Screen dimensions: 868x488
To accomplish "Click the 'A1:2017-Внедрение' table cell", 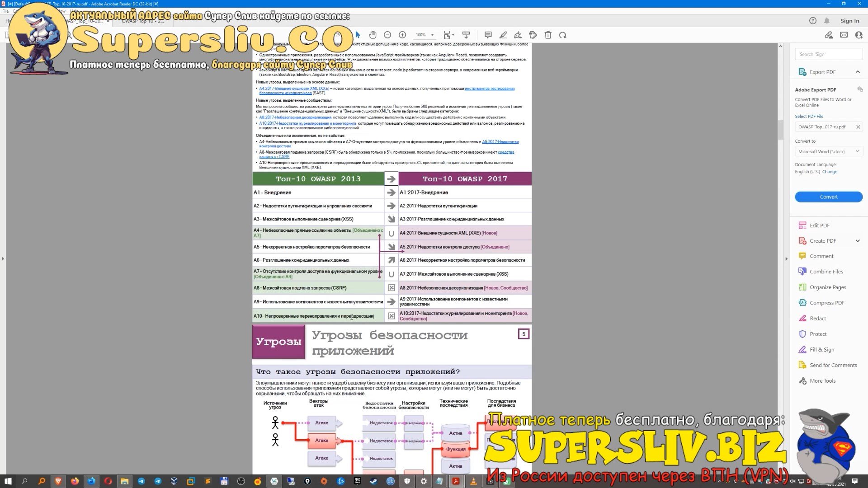I will click(x=465, y=192).
